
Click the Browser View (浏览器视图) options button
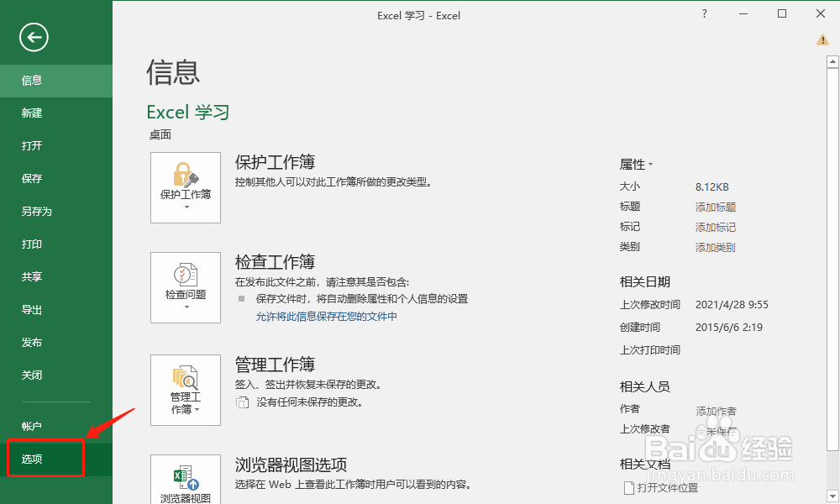pyautogui.click(x=186, y=480)
